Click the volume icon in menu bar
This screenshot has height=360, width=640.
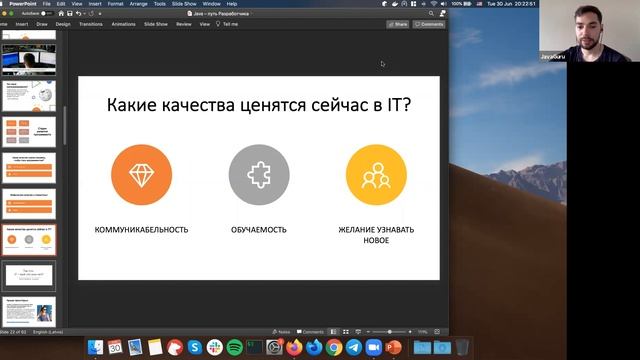444,4
